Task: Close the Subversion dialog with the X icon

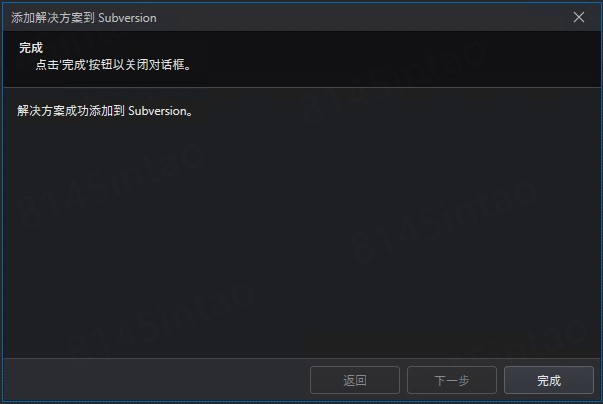Action: 579,17
